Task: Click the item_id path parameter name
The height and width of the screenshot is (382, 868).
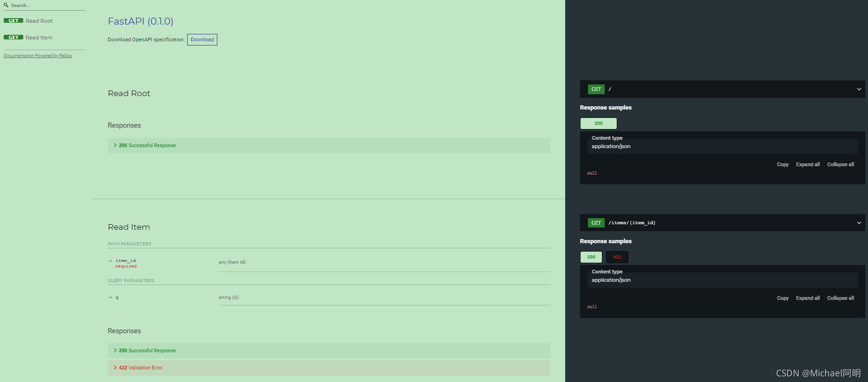Action: coord(125,260)
